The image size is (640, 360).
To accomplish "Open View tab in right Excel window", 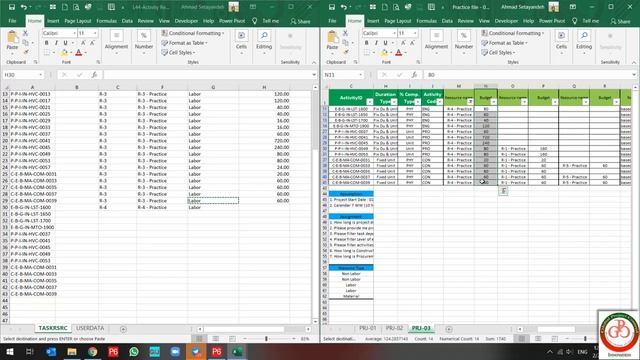I will click(x=484, y=21).
